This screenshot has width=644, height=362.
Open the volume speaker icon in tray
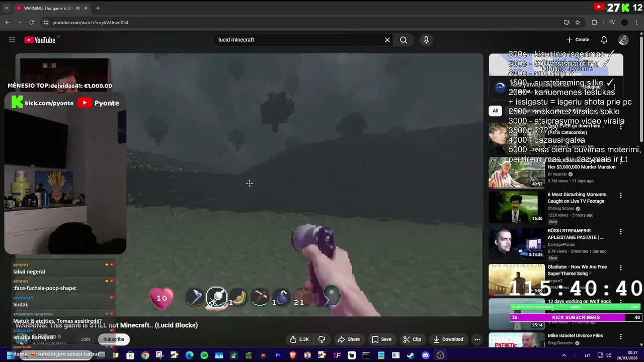pyautogui.click(x=608, y=355)
